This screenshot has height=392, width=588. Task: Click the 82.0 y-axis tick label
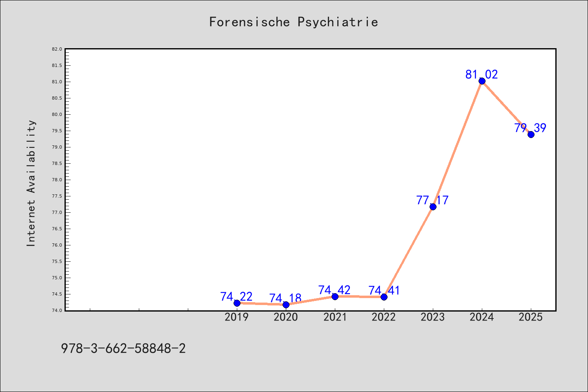(x=57, y=49)
